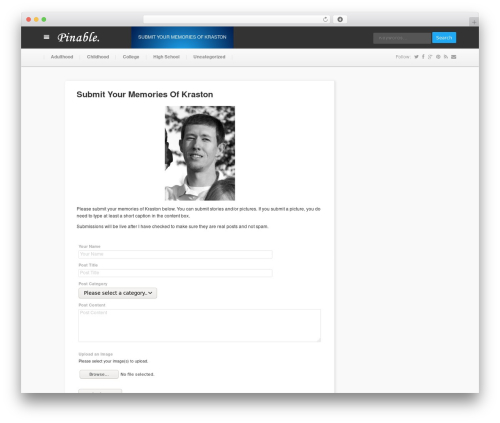Image resolution: width=500 pixels, height=423 pixels.
Task: Open a new browser tab with plus
Action: tap(474, 22)
